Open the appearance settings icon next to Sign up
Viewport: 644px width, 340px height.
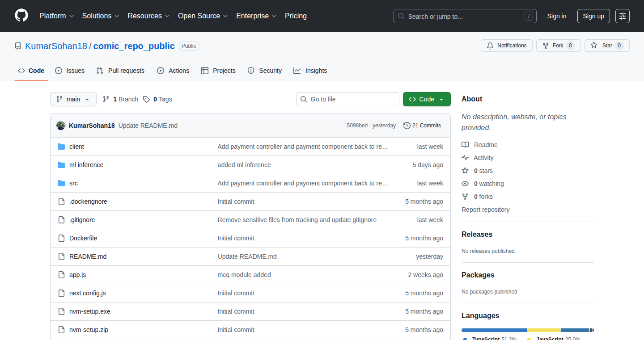623,16
